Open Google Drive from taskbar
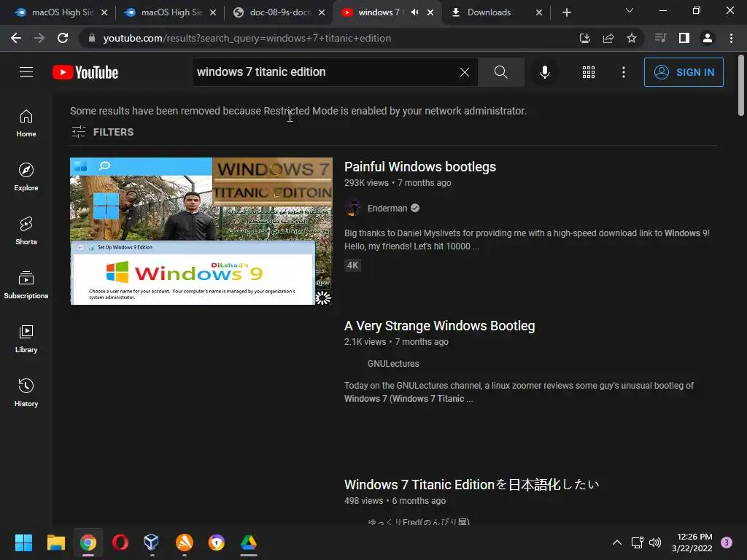The image size is (747, 560). pos(248,542)
